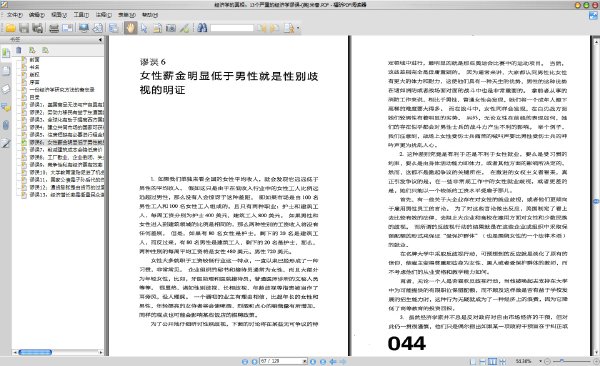This screenshot has width=600, height=366.
Task: Click find next result icon
Action: pyautogui.click(x=275, y=28)
